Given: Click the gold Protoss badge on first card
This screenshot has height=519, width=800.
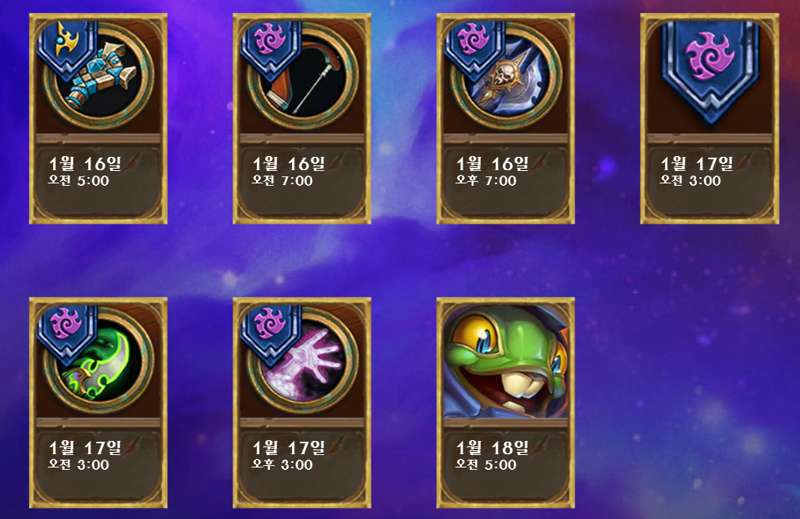Looking at the screenshot, I should [68, 49].
